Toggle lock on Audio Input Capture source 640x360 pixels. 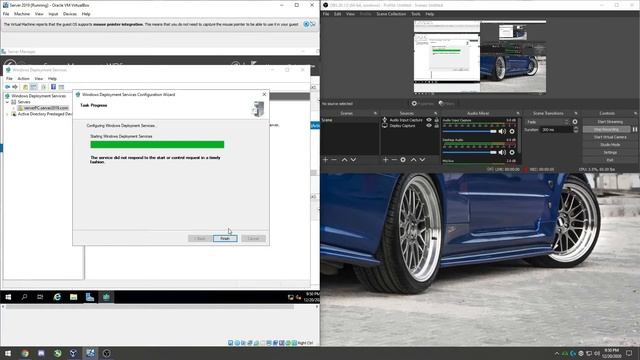pos(436,120)
